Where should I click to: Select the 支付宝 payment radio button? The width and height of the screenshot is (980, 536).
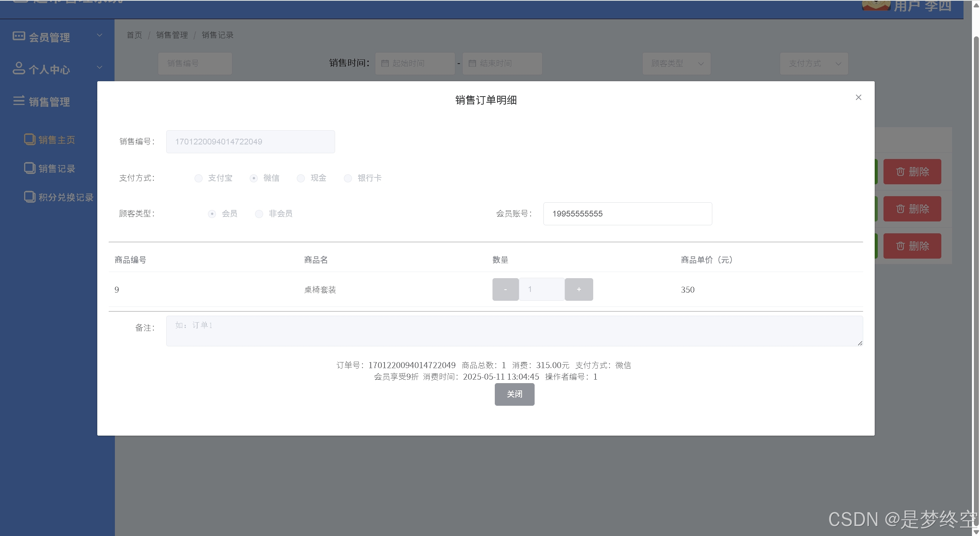point(198,178)
